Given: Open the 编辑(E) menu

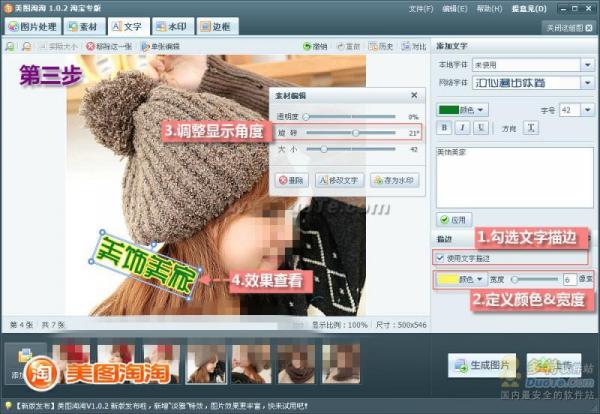Looking at the screenshot, I should (455, 8).
